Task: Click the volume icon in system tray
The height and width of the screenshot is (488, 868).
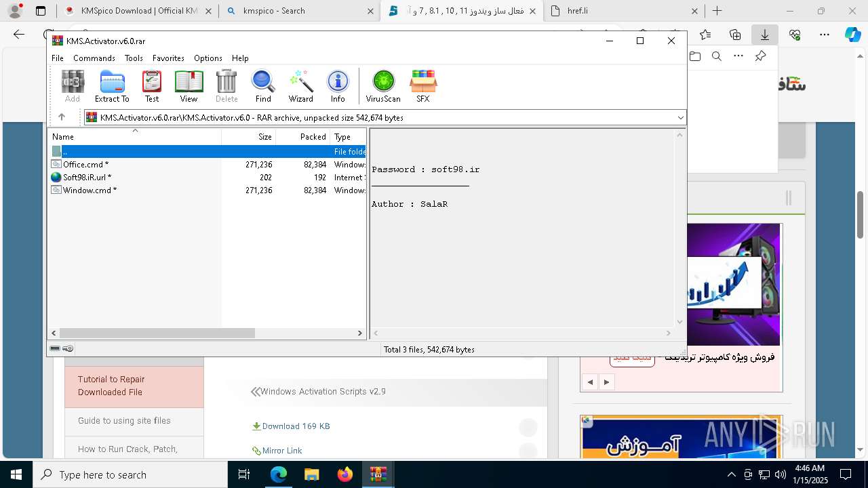Action: pyautogui.click(x=780, y=474)
